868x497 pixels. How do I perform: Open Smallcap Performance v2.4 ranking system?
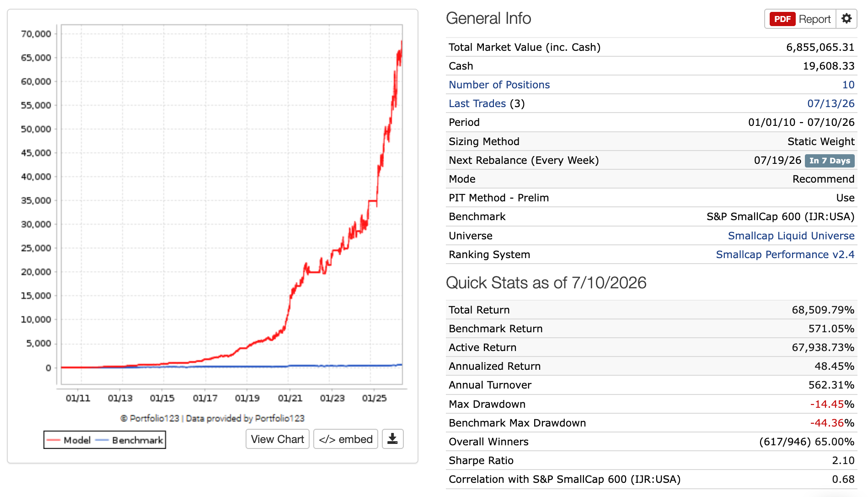click(785, 254)
